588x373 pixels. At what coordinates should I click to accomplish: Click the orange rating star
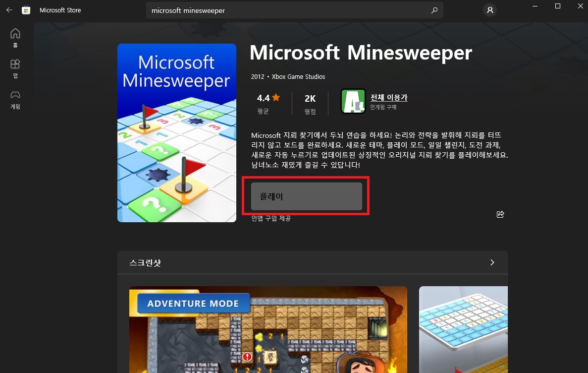pos(276,98)
